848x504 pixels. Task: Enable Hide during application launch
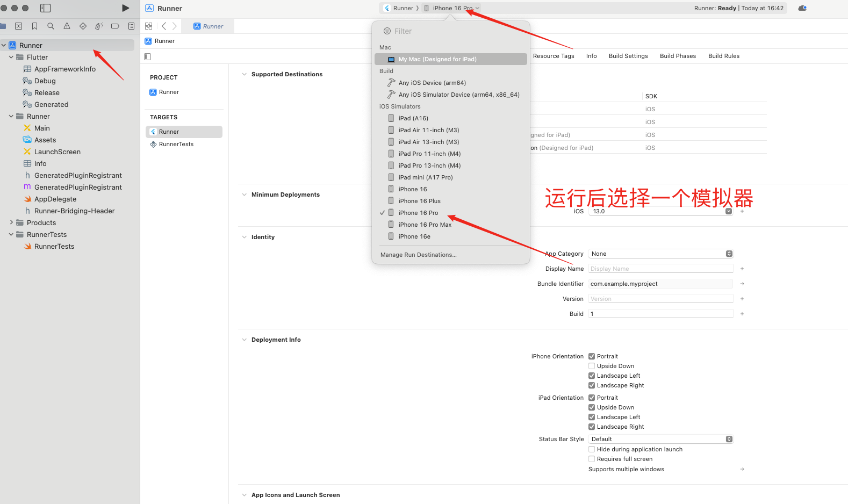pos(592,449)
